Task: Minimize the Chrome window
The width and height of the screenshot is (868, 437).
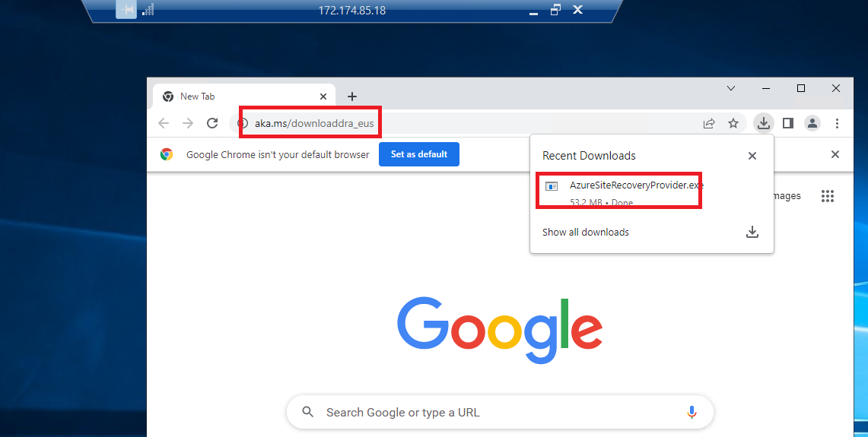Action: pyautogui.click(x=766, y=88)
